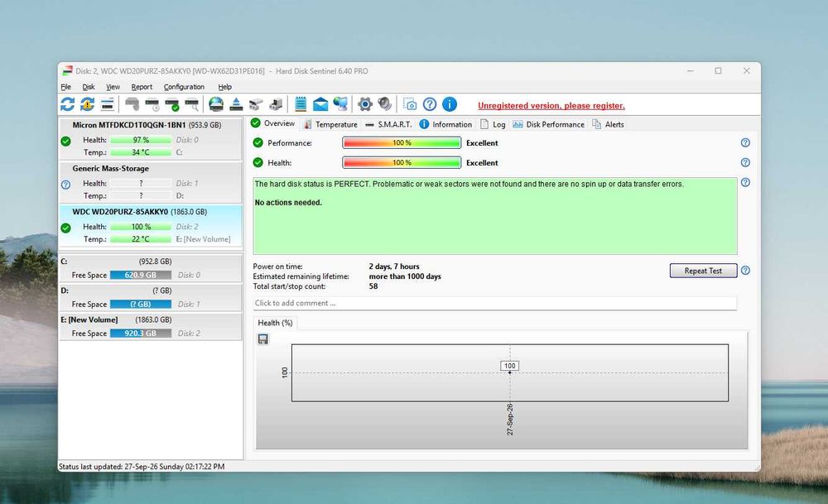Switch to the Disk Performance tab
This screenshot has height=504, width=828.
coord(549,124)
